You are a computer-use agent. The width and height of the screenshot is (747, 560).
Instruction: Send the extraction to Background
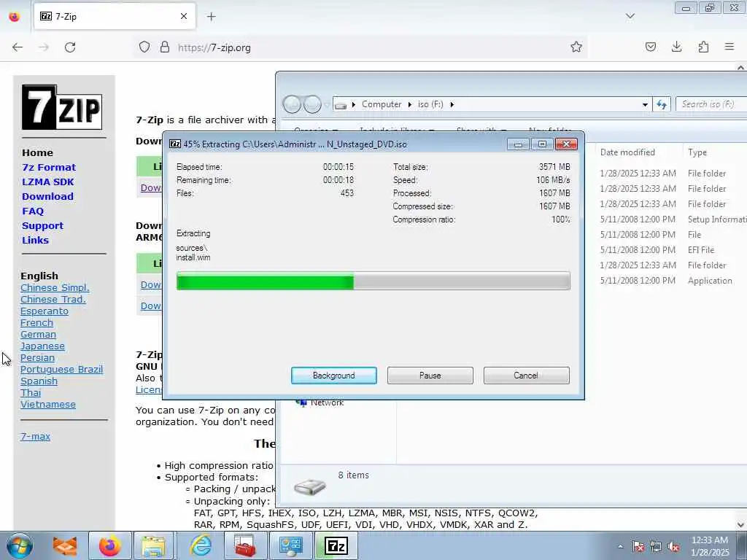pyautogui.click(x=334, y=376)
